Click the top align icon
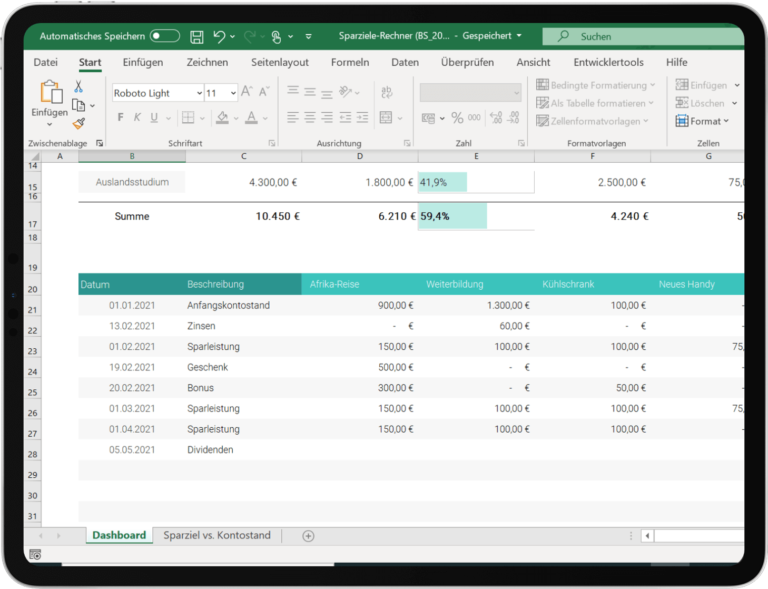 point(293,92)
